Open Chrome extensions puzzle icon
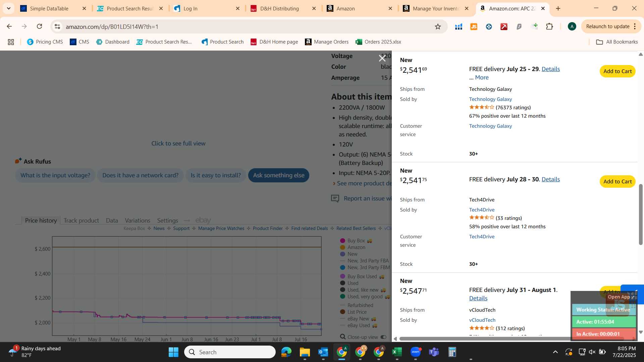This screenshot has width=644, height=362. tap(549, 26)
